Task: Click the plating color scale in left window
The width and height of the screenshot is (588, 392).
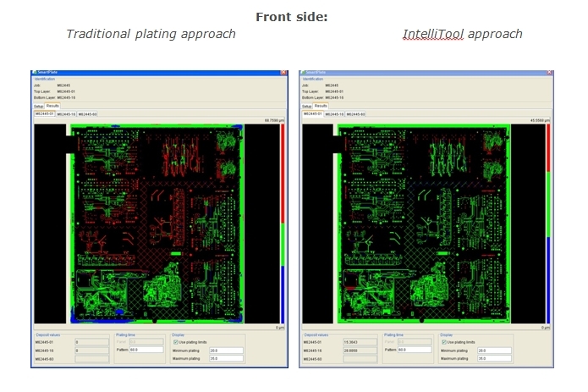Action: click(x=283, y=224)
